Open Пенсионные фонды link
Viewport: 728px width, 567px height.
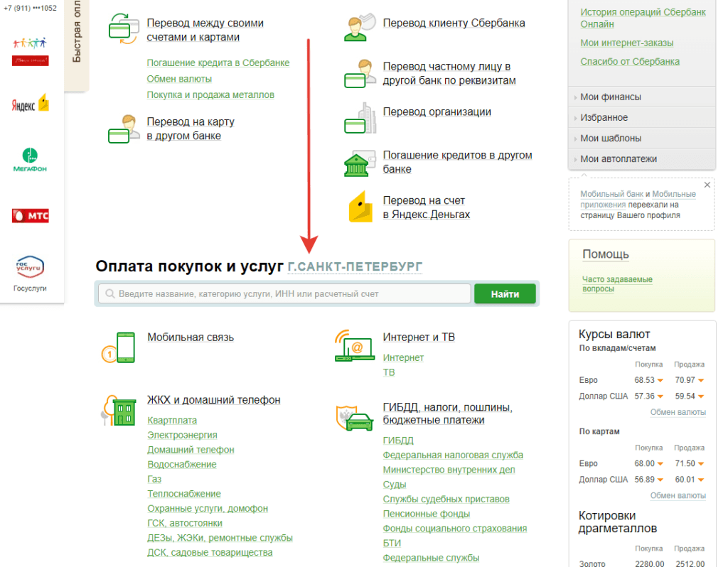(427, 514)
